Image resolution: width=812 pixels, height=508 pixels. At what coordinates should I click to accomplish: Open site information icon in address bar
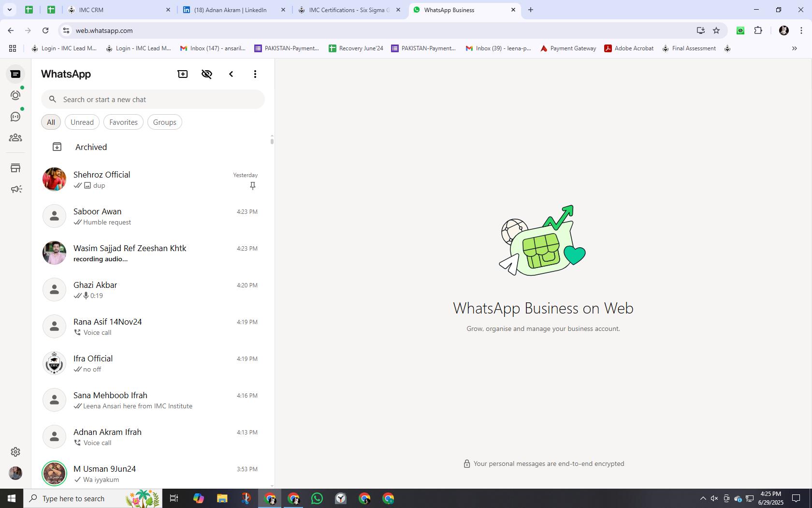[66, 30]
